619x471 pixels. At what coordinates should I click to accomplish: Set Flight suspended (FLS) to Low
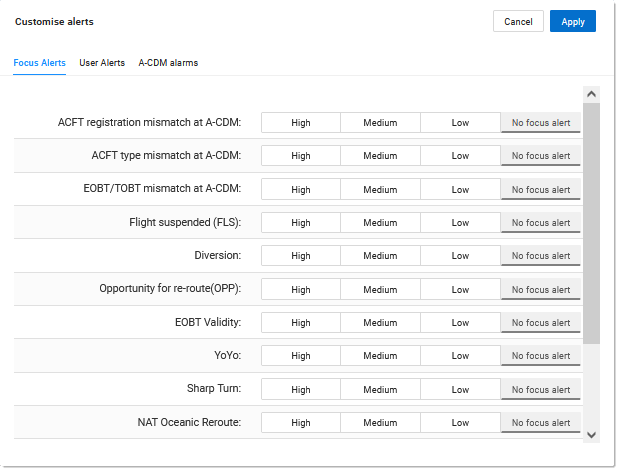coord(460,223)
